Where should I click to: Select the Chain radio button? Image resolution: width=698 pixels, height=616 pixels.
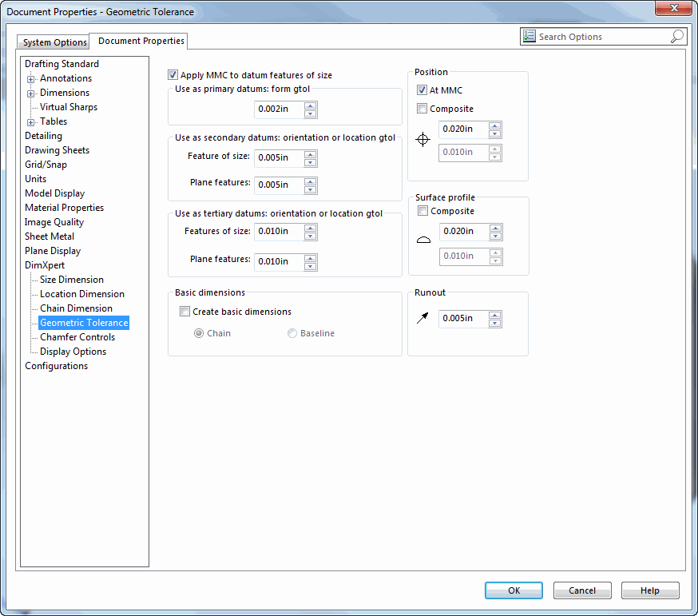199,333
